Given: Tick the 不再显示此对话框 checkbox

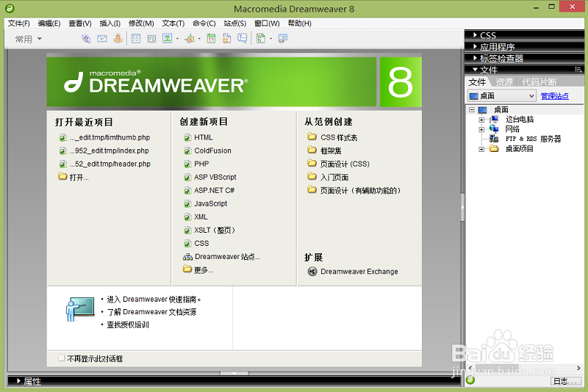Looking at the screenshot, I should (62, 358).
